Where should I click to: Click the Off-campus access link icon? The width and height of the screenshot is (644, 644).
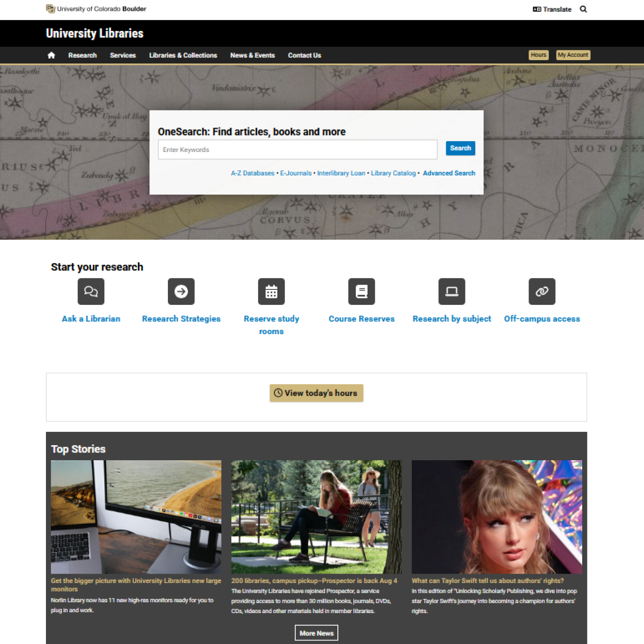(x=542, y=292)
